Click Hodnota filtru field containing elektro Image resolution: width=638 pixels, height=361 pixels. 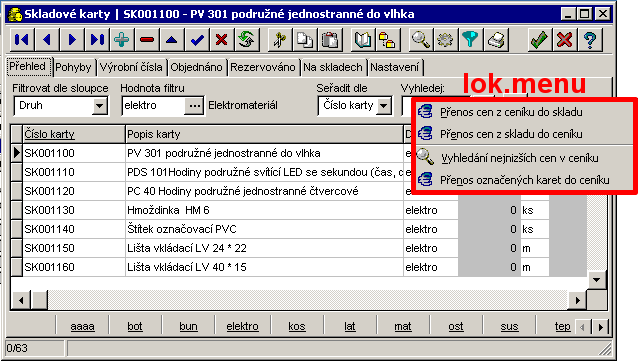tap(154, 106)
